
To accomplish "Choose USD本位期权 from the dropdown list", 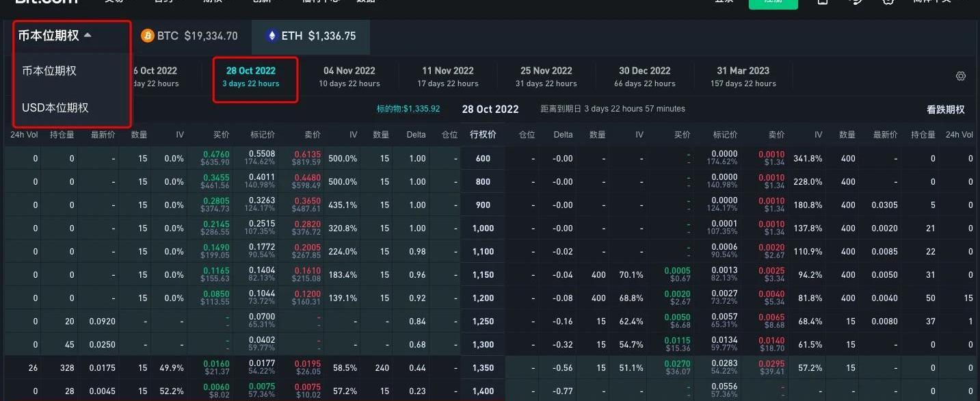I will (55, 108).
